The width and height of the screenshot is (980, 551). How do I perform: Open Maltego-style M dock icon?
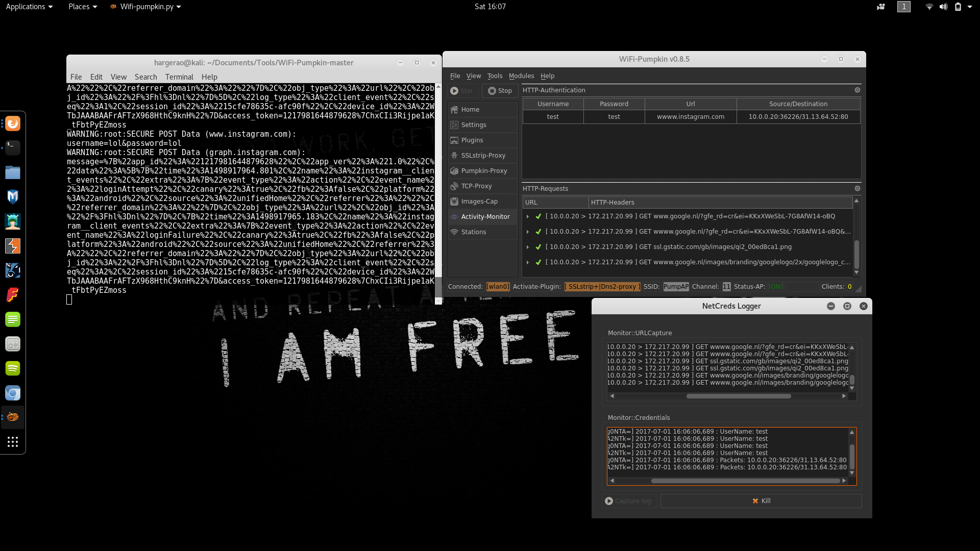[13, 197]
